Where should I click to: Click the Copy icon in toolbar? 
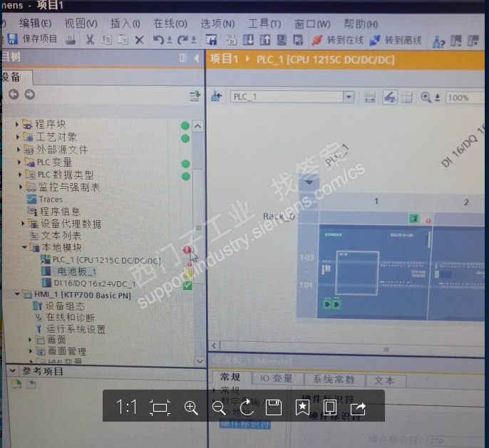click(x=106, y=40)
